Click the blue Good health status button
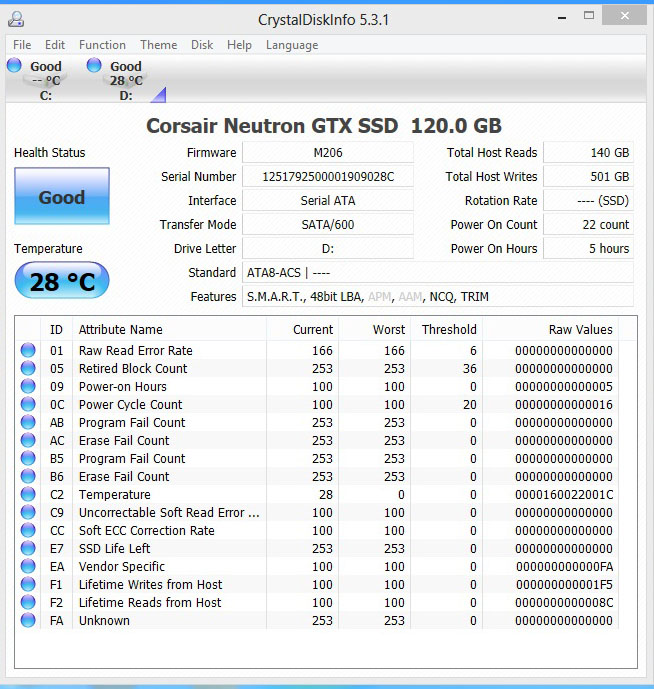The image size is (654, 689). point(62,196)
